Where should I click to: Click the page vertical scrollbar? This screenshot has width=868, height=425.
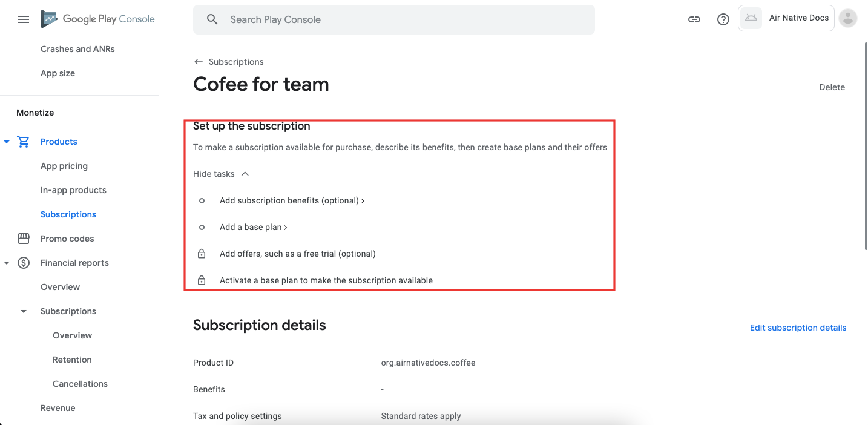(x=866, y=145)
